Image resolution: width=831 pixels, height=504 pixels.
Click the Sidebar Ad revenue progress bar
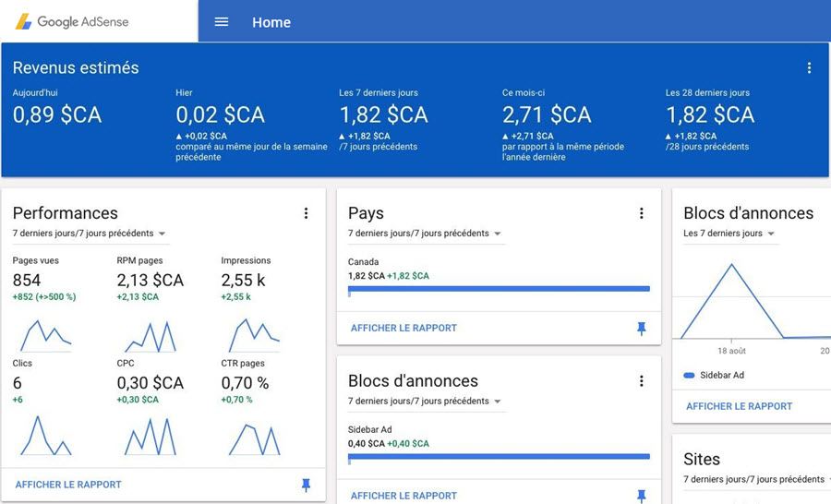499,457
